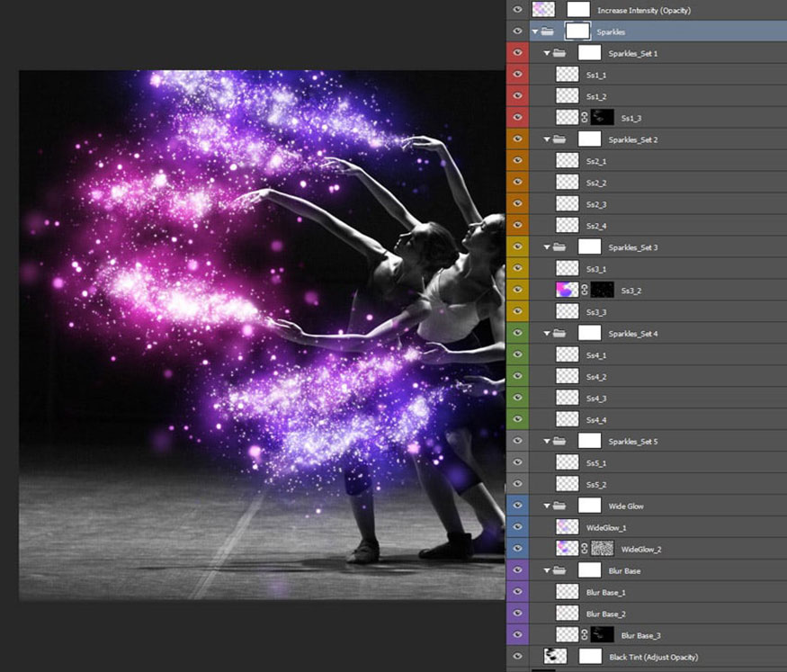Click the Black Tint layer thumbnail

(555, 656)
